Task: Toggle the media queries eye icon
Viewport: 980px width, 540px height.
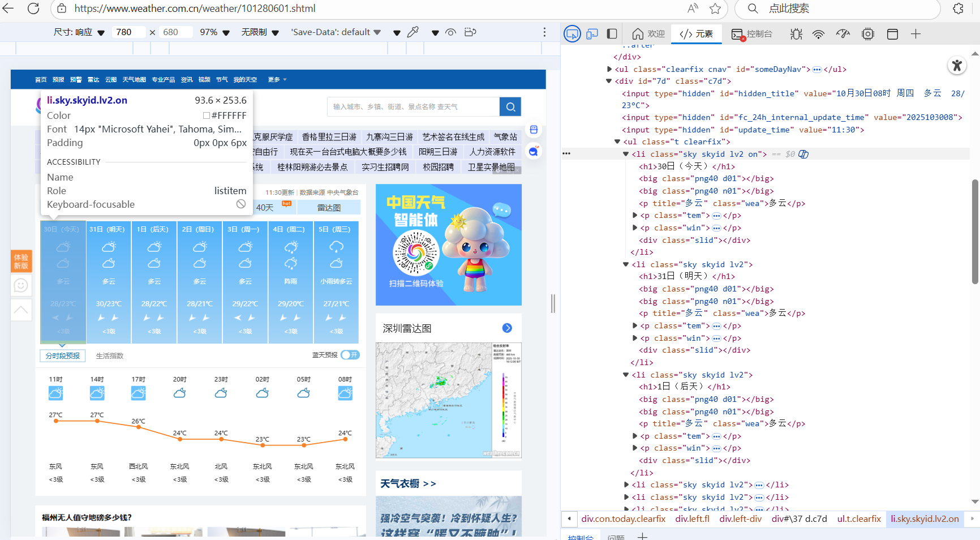Action: [450, 32]
